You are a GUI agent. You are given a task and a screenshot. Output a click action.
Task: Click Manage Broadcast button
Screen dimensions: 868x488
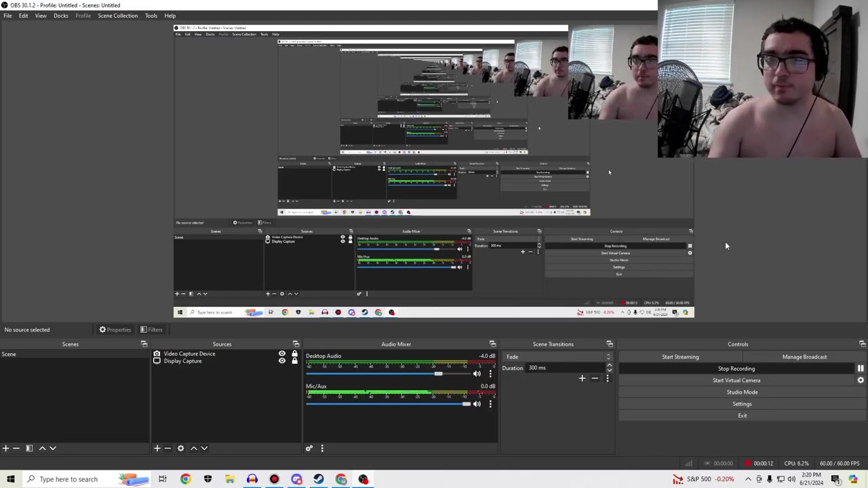(x=804, y=357)
